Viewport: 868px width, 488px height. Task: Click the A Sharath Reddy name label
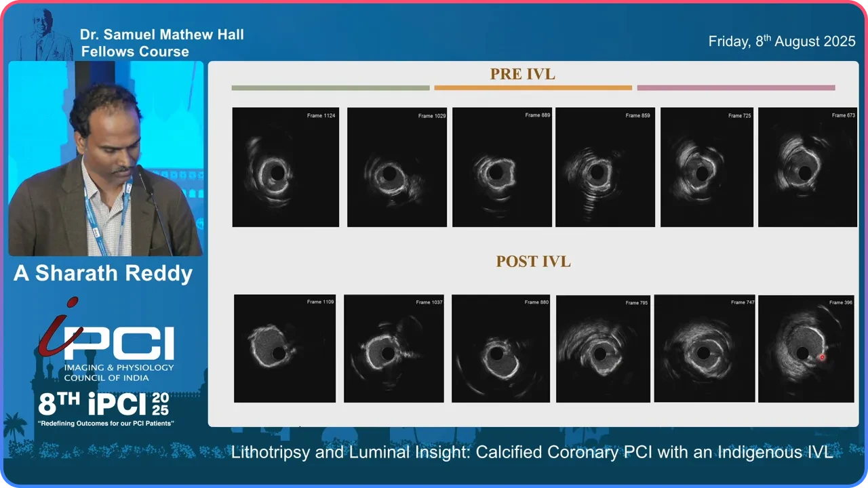tap(103, 273)
